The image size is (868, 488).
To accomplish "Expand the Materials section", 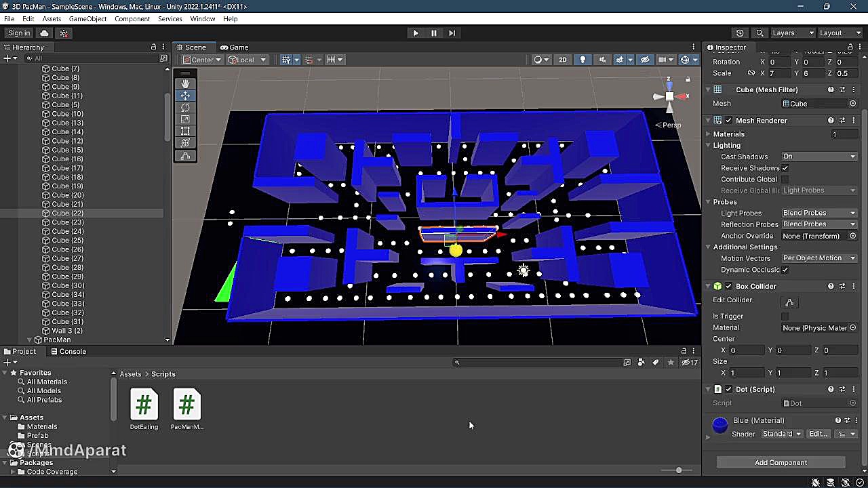I will coord(708,134).
